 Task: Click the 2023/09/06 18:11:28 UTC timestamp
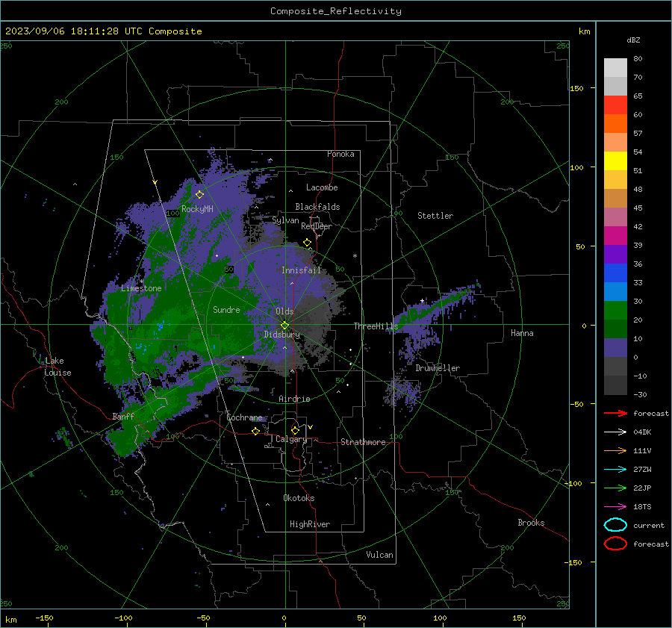point(74,31)
